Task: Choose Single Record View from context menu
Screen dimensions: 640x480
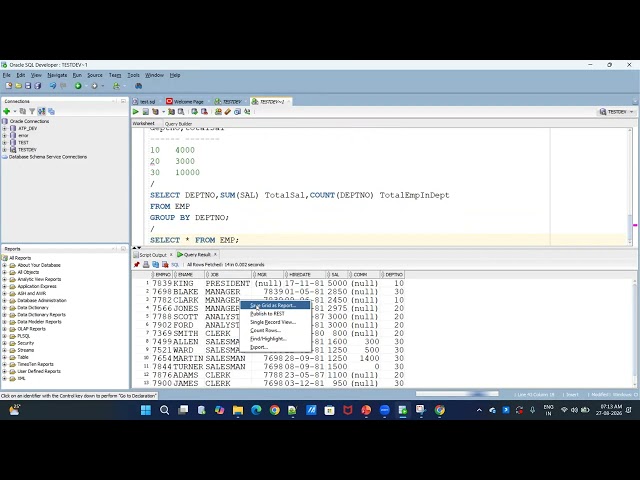Action: (x=275, y=322)
